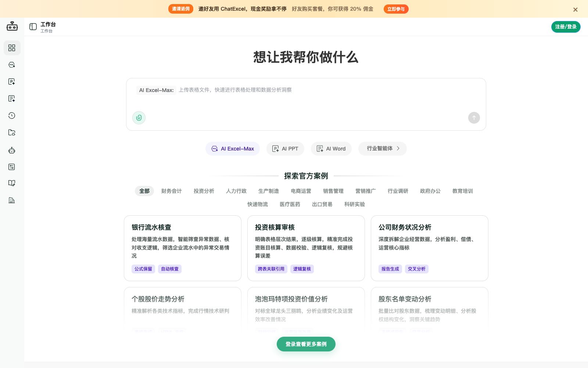Select the AI Word mode chip
This screenshot has width=588, height=368.
click(331, 149)
